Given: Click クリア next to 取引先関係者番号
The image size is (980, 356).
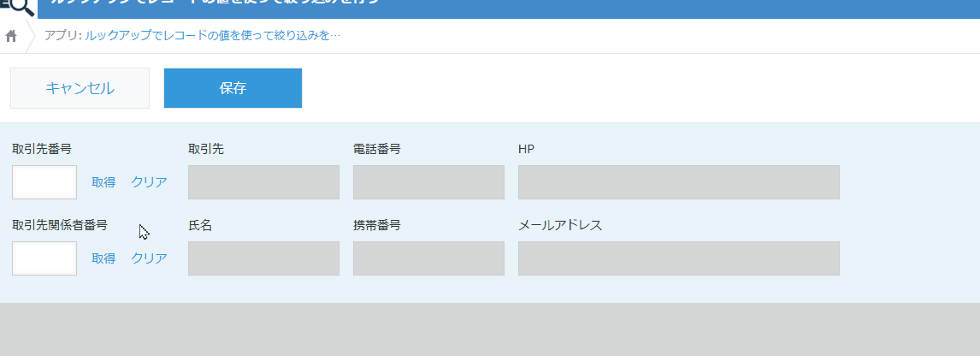Looking at the screenshot, I should (x=149, y=258).
